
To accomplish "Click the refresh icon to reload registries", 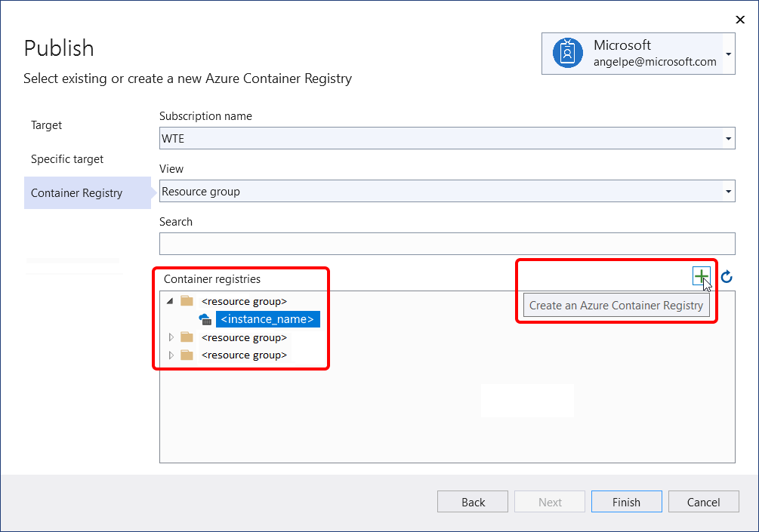I will point(725,277).
